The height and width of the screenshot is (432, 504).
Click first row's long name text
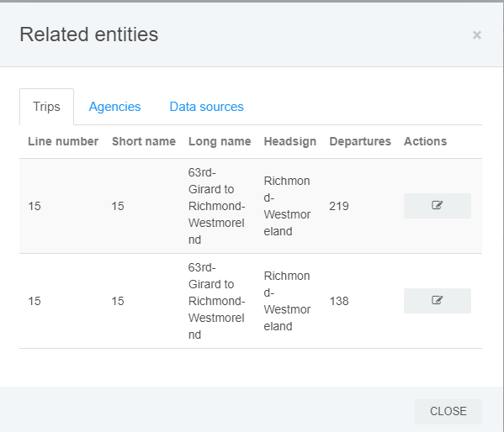click(x=216, y=206)
